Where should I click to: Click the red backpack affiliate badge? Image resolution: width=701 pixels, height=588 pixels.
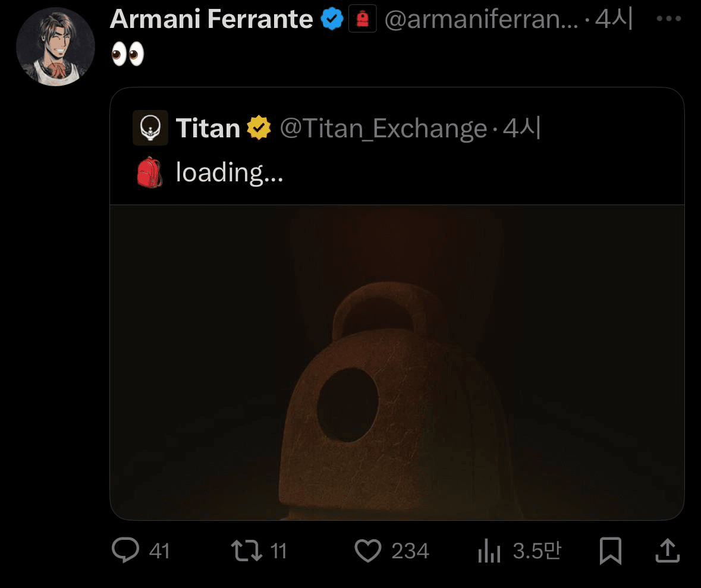(x=362, y=20)
